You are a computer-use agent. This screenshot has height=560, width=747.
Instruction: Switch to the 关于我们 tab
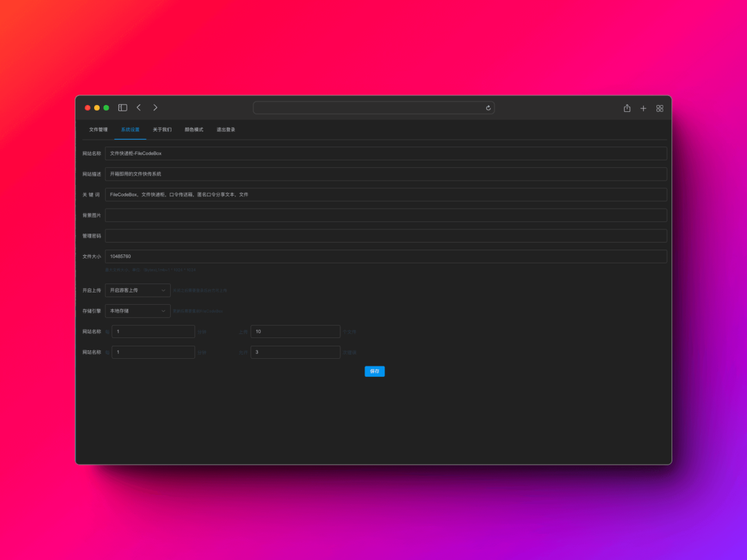163,129
